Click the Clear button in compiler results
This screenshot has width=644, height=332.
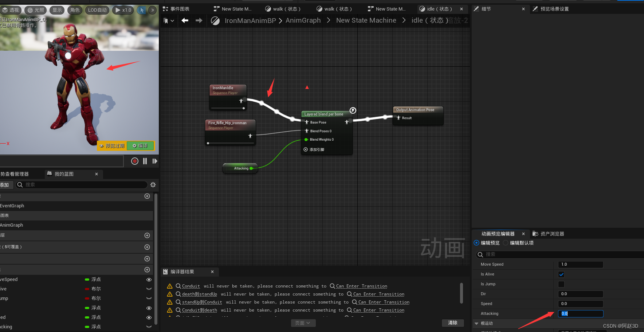coord(453,323)
